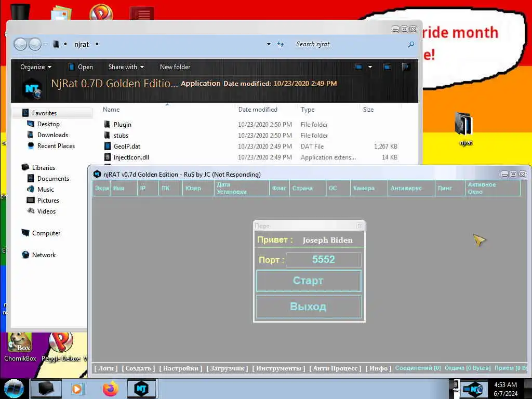Toggle the preview pane icon
532x399 pixels.
click(387, 67)
